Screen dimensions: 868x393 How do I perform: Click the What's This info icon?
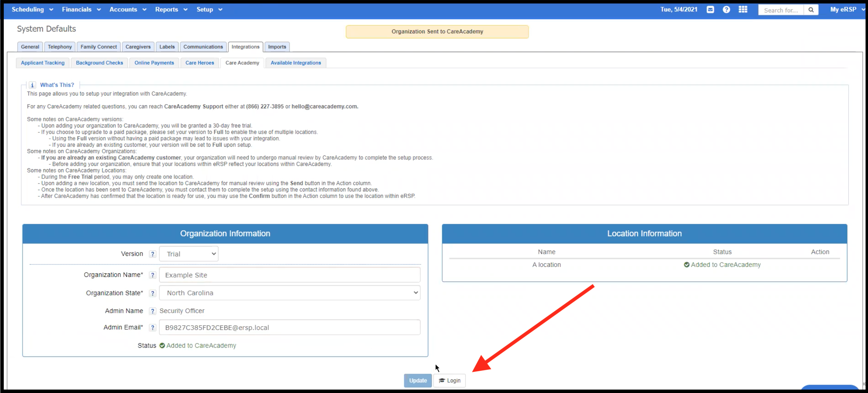[x=32, y=85]
